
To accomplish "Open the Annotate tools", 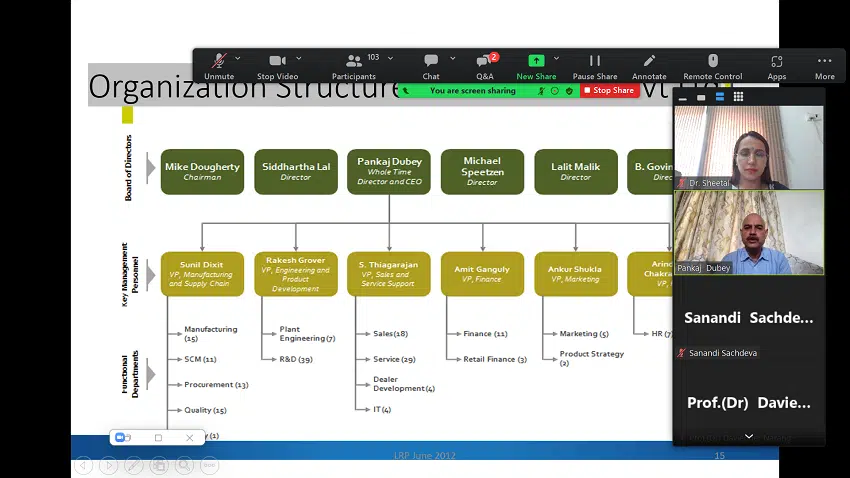I will [x=649, y=66].
